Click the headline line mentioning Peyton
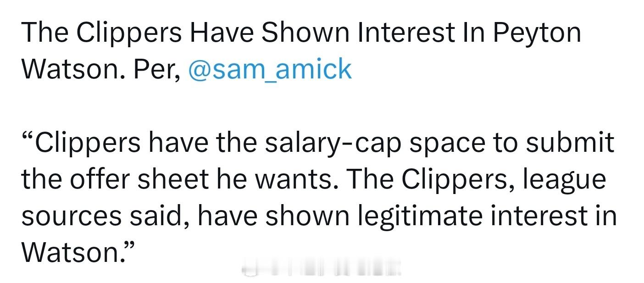The image size is (644, 283). pyautogui.click(x=301, y=33)
